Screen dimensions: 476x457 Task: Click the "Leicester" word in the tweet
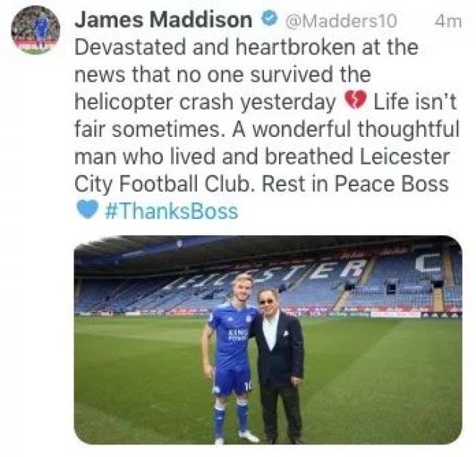pos(405,157)
